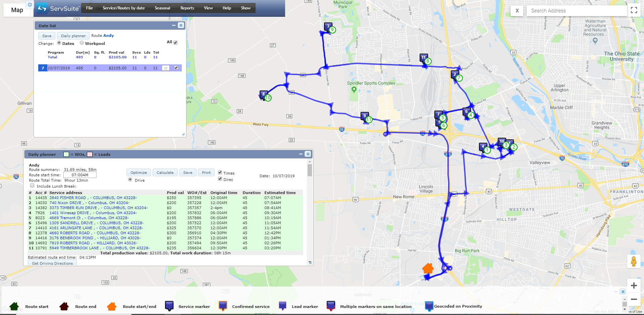Click the orange route start/end house on map
Screen dimensions: 644x315
coord(428,268)
